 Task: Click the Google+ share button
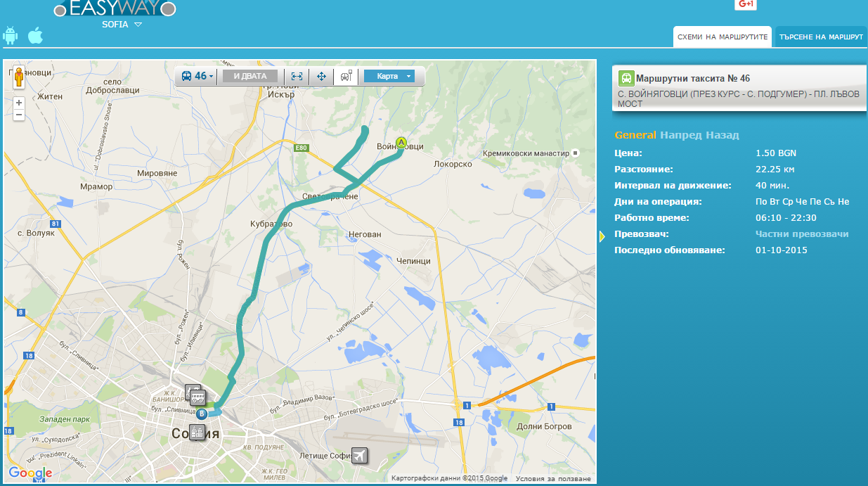[745, 4]
